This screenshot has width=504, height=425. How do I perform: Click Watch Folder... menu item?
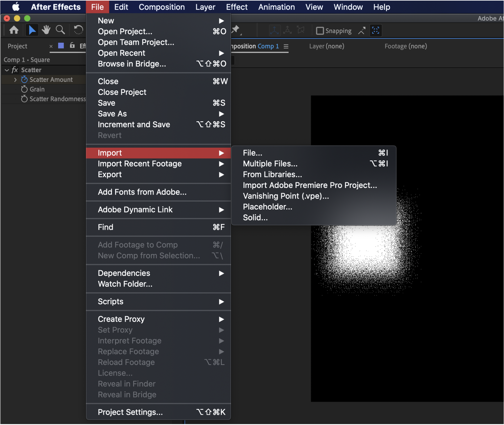click(x=158, y=284)
